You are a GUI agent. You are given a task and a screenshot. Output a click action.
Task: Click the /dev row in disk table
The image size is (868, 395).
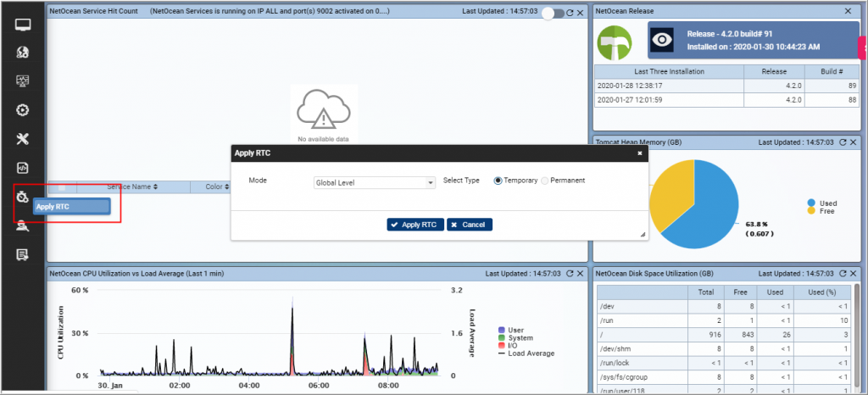(x=724, y=307)
